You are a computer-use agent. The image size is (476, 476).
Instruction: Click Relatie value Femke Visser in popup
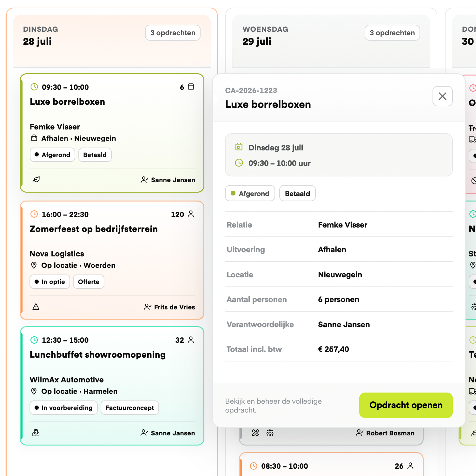(x=343, y=225)
